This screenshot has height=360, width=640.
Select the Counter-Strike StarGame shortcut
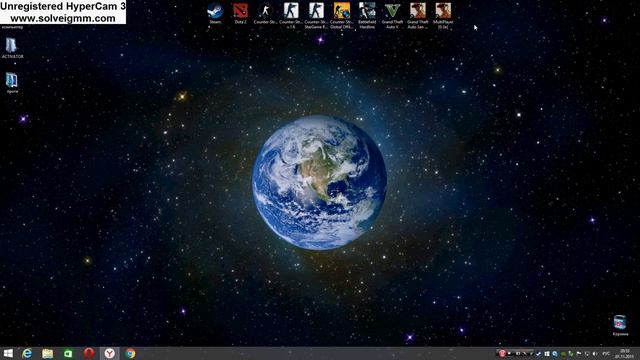[x=316, y=16]
